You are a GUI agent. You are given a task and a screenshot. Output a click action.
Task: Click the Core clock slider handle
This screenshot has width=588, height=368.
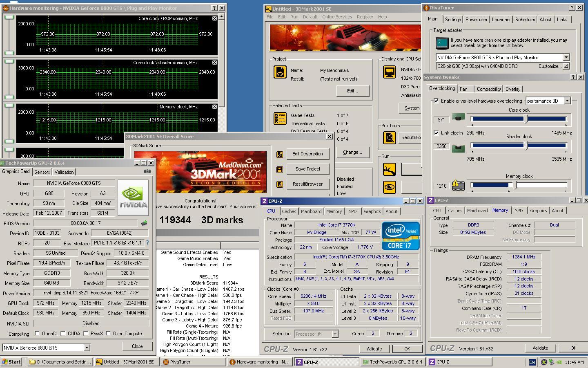pos(526,119)
